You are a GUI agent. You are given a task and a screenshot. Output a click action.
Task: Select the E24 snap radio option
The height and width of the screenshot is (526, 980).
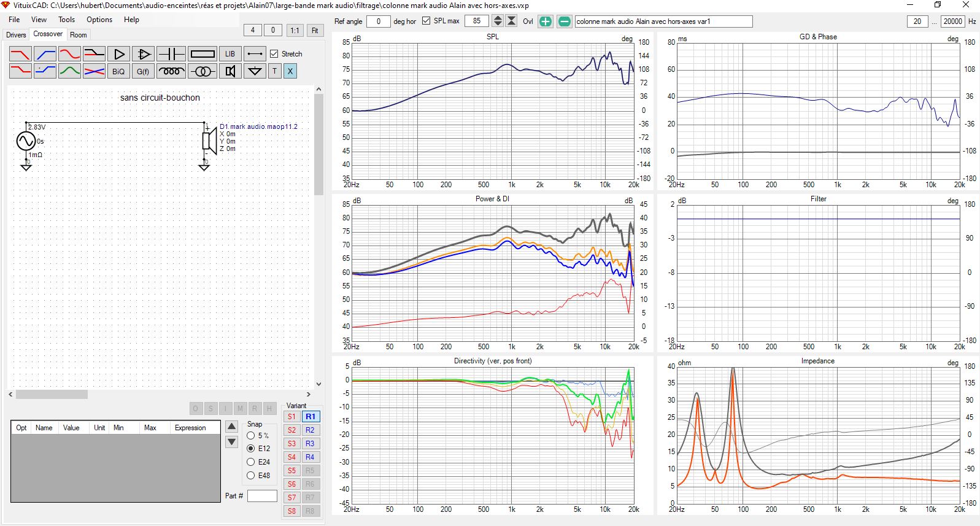[x=251, y=462]
